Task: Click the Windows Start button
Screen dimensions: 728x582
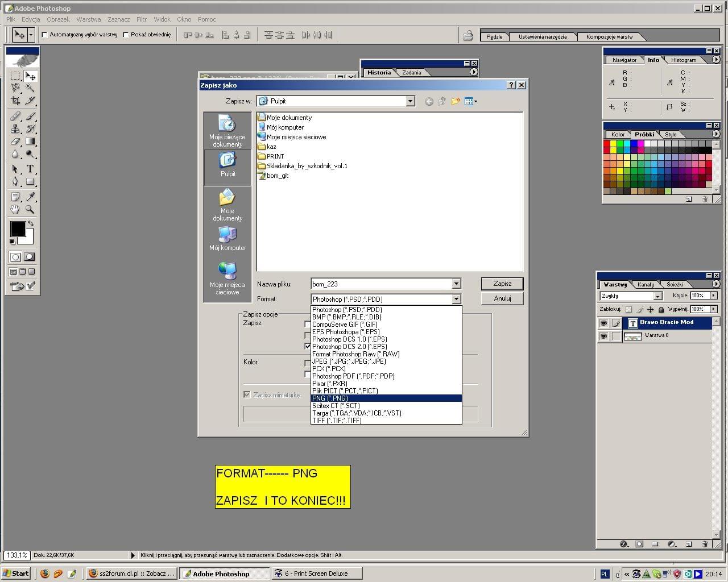Action: point(16,573)
